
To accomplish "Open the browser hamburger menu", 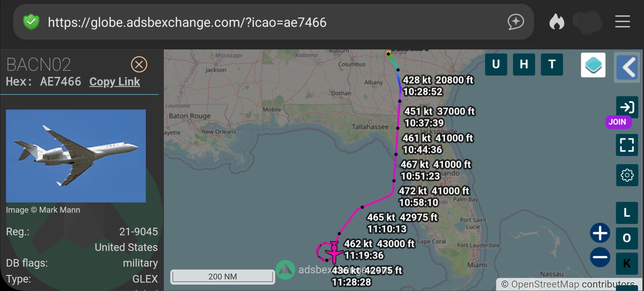I will 622,22.
